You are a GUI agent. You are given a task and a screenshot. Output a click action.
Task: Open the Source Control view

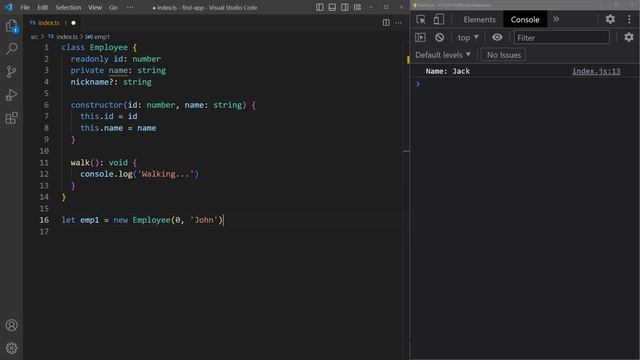coord(11,72)
